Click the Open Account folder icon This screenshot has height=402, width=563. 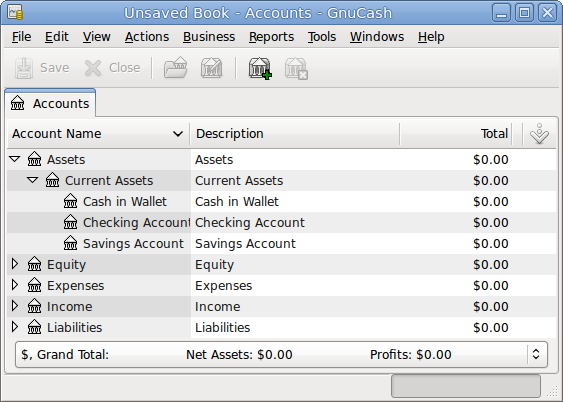point(176,67)
